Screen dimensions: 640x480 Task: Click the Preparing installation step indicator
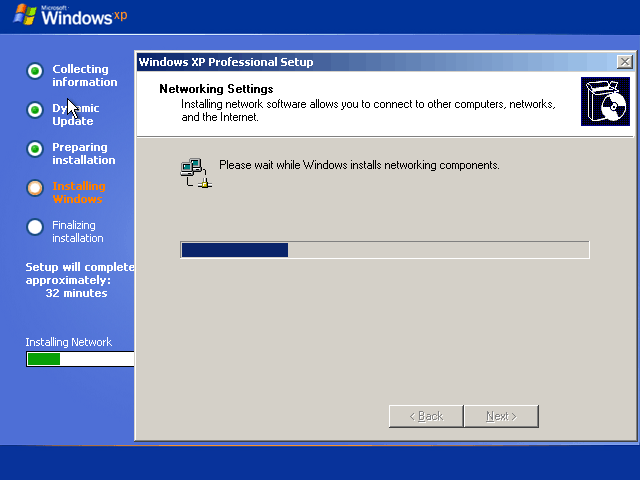[x=35, y=149]
